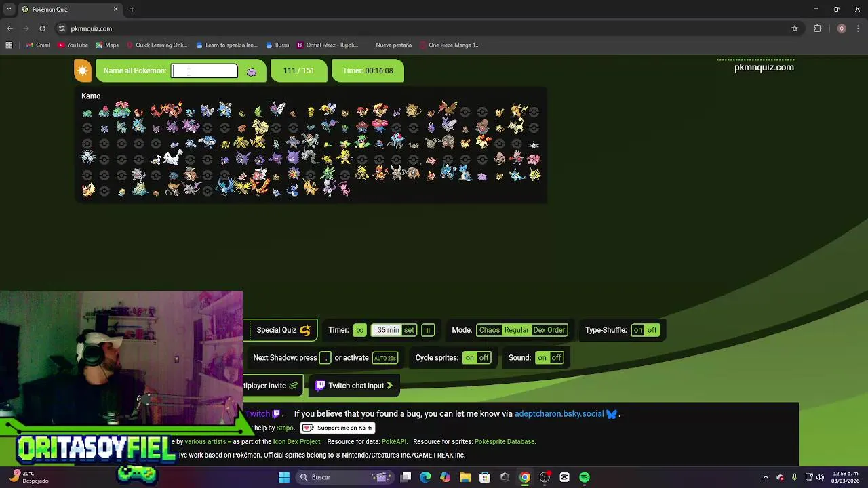Bookmark this page with the star icon

(795, 28)
